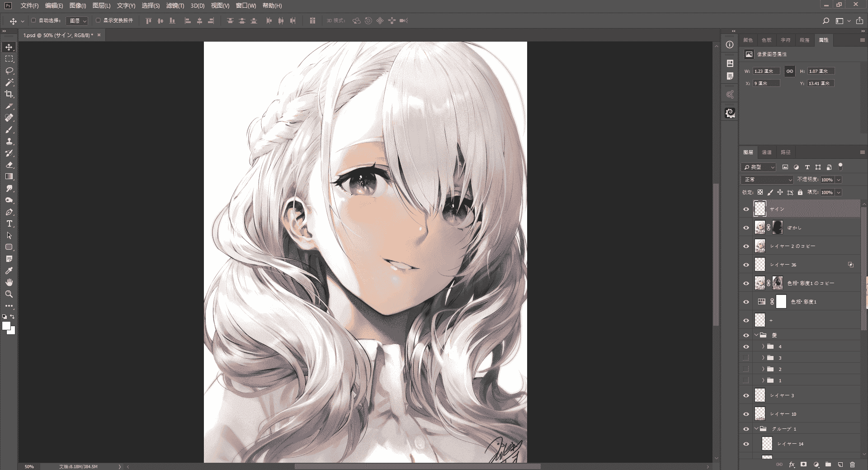Open the 图层 auto-select target dropdown

pos(77,21)
